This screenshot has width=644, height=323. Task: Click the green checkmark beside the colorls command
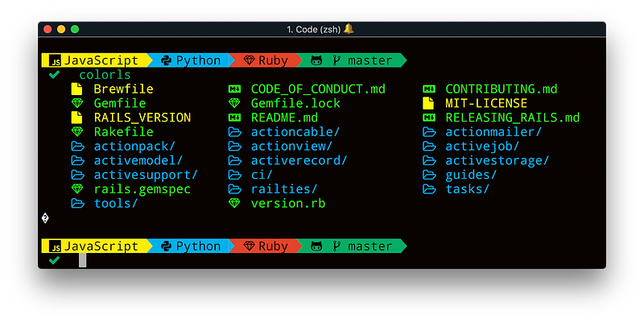point(54,74)
